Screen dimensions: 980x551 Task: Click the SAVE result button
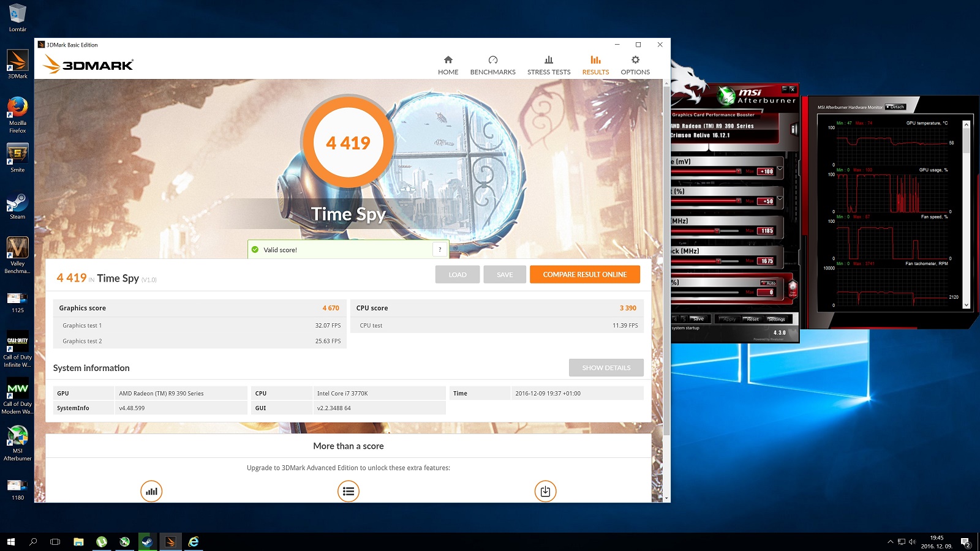(505, 274)
